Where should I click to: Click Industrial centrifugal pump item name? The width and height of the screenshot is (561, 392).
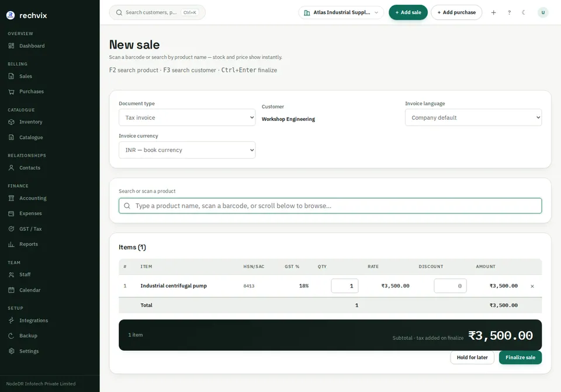[174, 286]
